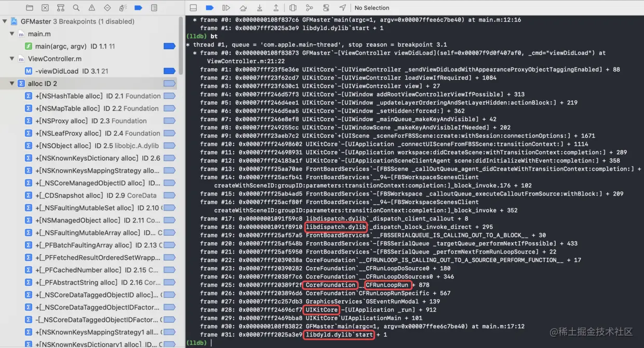Open the Project navigator folder icon
644x348 pixels.
pyautogui.click(x=30, y=8)
